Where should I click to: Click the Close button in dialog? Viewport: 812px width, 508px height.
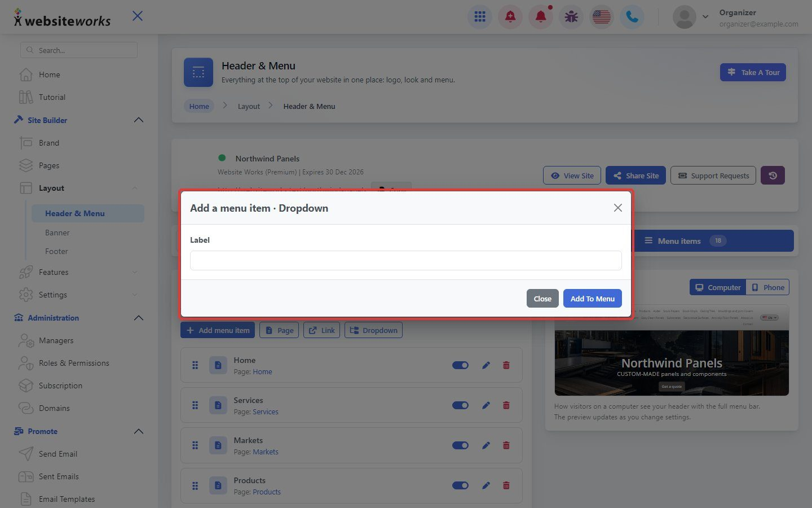[542, 299]
